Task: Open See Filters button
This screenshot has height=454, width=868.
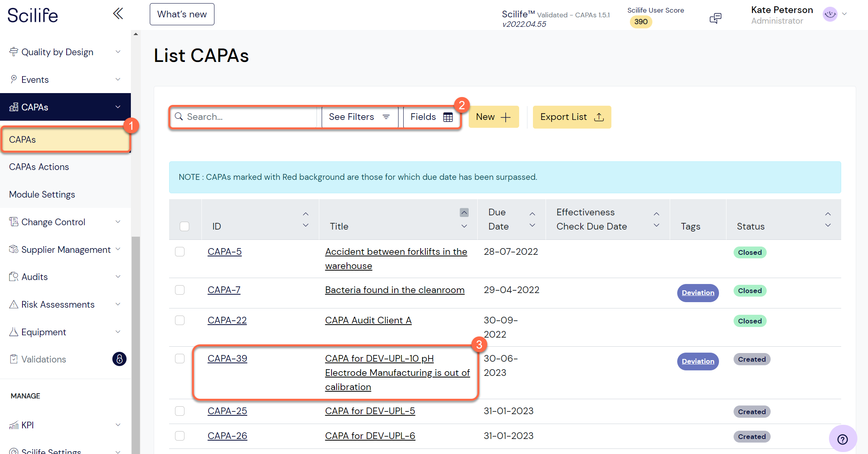Action: (359, 117)
